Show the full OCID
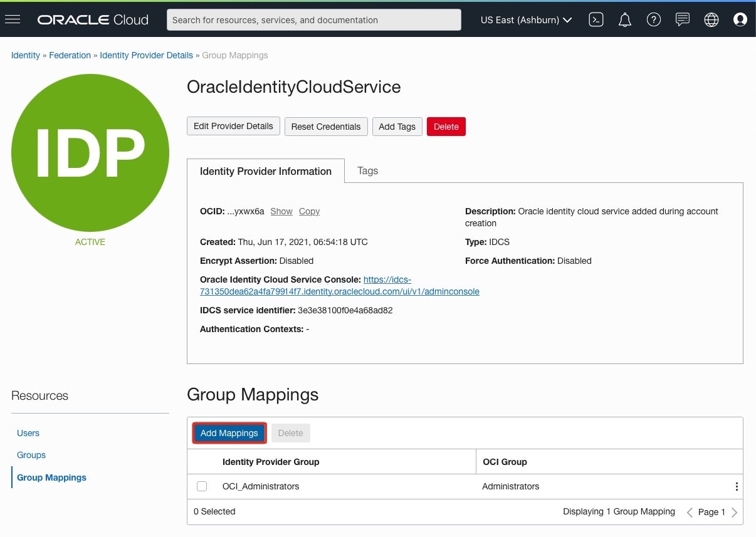Image resolution: width=756 pixels, height=537 pixels. tap(281, 211)
